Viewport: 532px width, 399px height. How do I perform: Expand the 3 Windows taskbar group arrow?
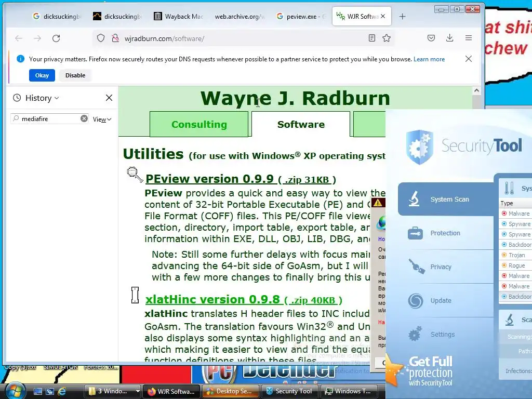(137, 391)
